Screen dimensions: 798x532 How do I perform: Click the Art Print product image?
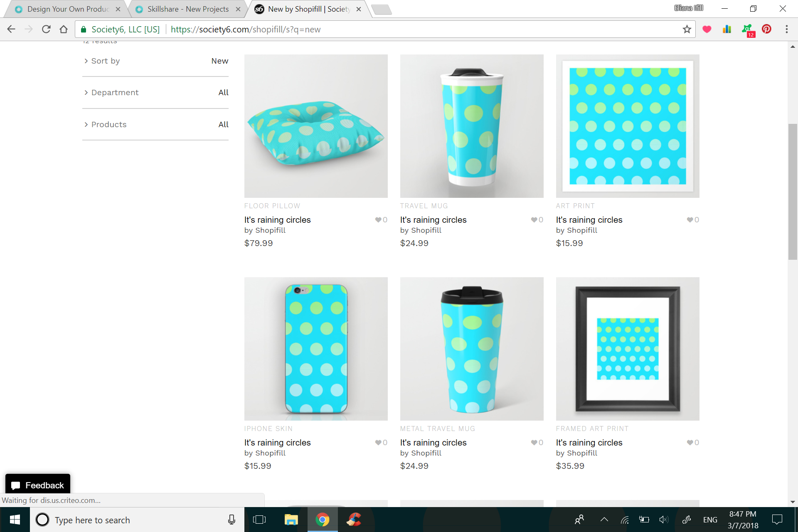click(x=628, y=126)
